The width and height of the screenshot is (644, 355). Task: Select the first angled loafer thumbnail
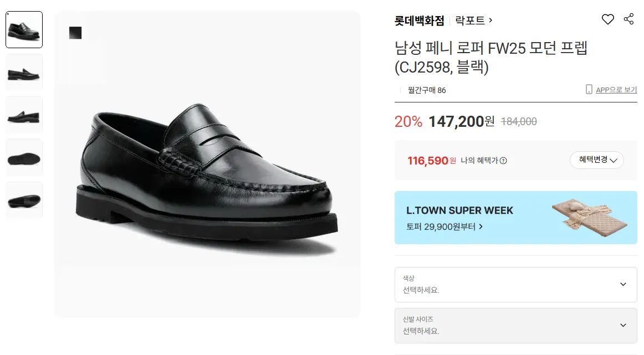point(24,29)
